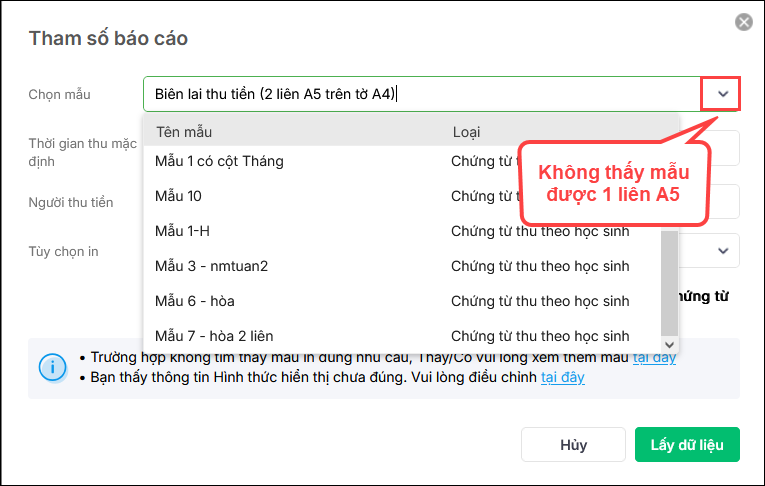Click the blue info icon
This screenshot has width=765, height=486.
click(x=52, y=367)
